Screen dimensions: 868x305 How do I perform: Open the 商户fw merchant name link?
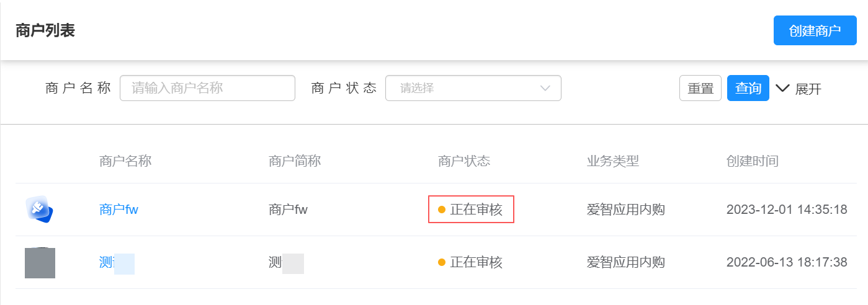(x=119, y=210)
